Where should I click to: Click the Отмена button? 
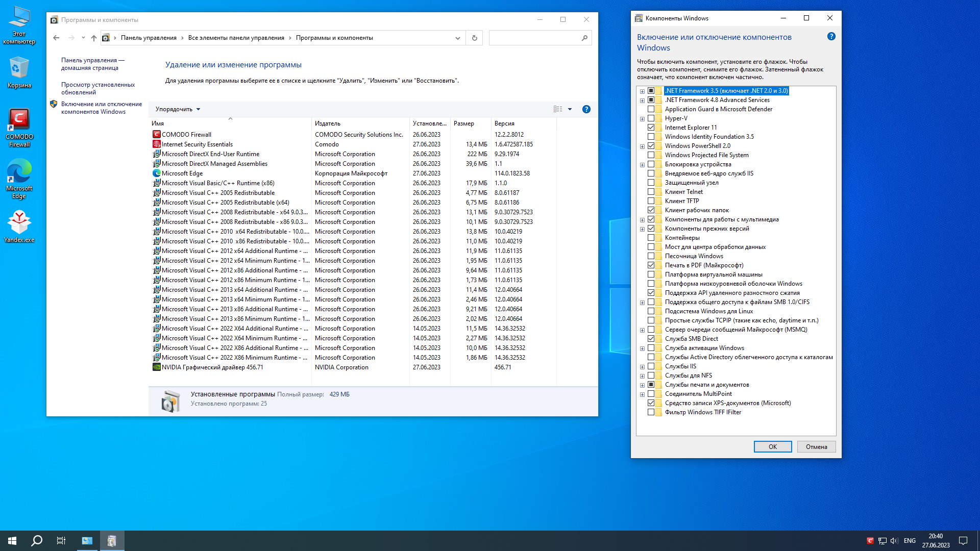coord(816,447)
